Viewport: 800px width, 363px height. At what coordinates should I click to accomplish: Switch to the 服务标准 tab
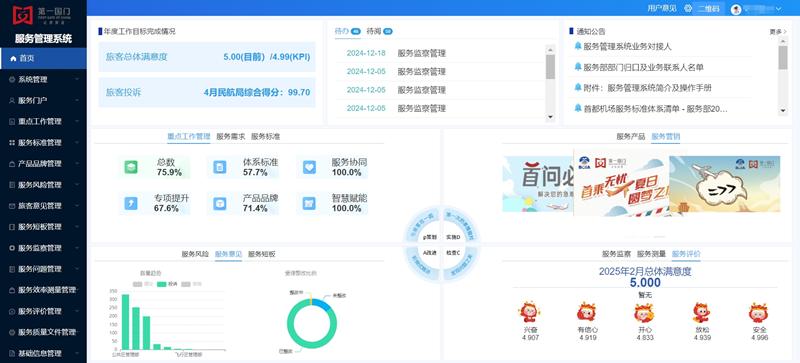(x=265, y=137)
